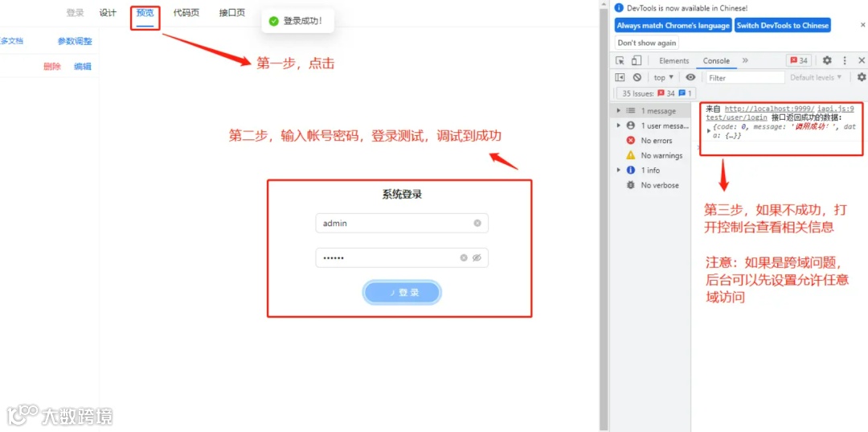Viewport: 868px width, 432px height.
Task: Open the 代码页 tab
Action: tap(186, 13)
